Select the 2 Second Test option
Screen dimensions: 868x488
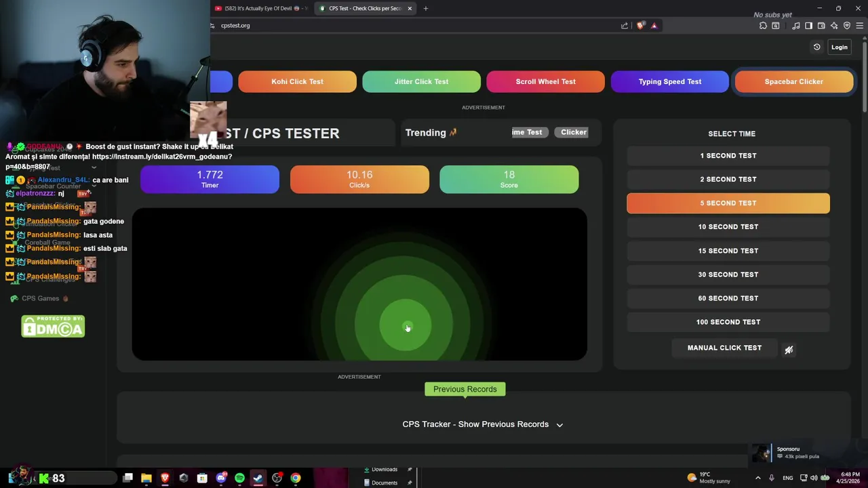(x=728, y=180)
